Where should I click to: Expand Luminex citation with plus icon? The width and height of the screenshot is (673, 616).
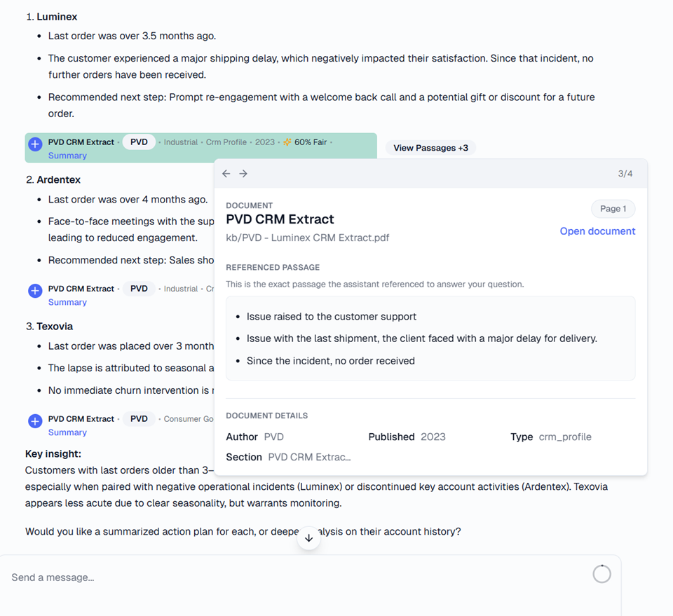tap(35, 144)
